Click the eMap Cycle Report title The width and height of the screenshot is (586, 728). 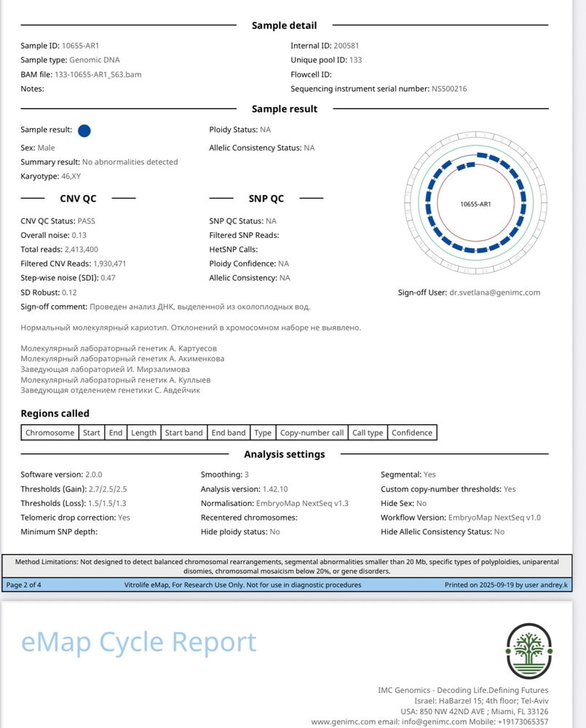point(138,642)
